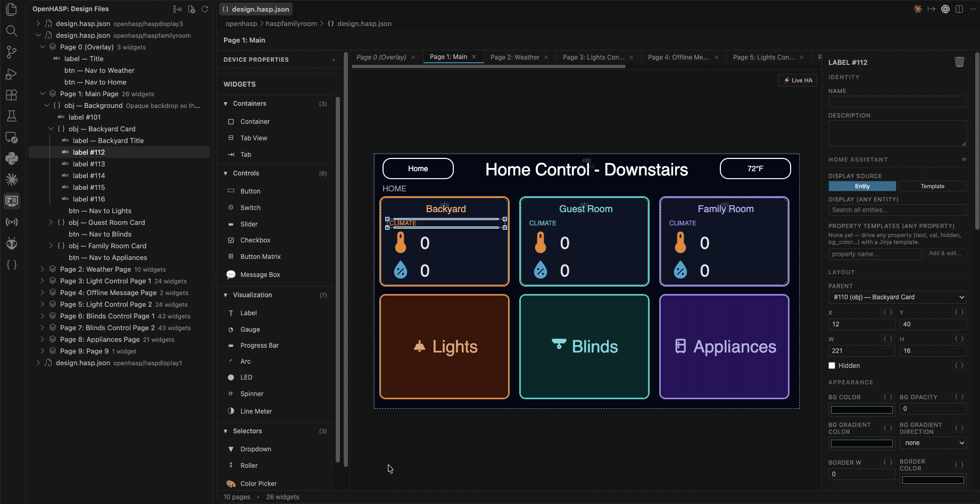Expand Page 2: Weather Page tree node
Screen dimensions: 980x504
pos(43,270)
